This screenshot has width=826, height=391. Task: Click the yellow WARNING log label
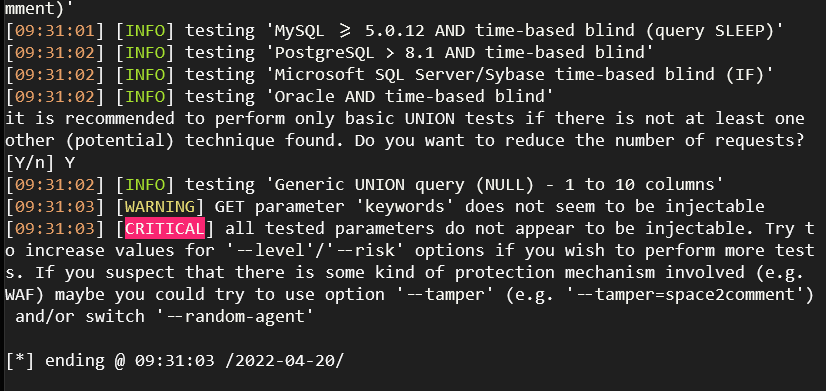pyautogui.click(x=160, y=207)
